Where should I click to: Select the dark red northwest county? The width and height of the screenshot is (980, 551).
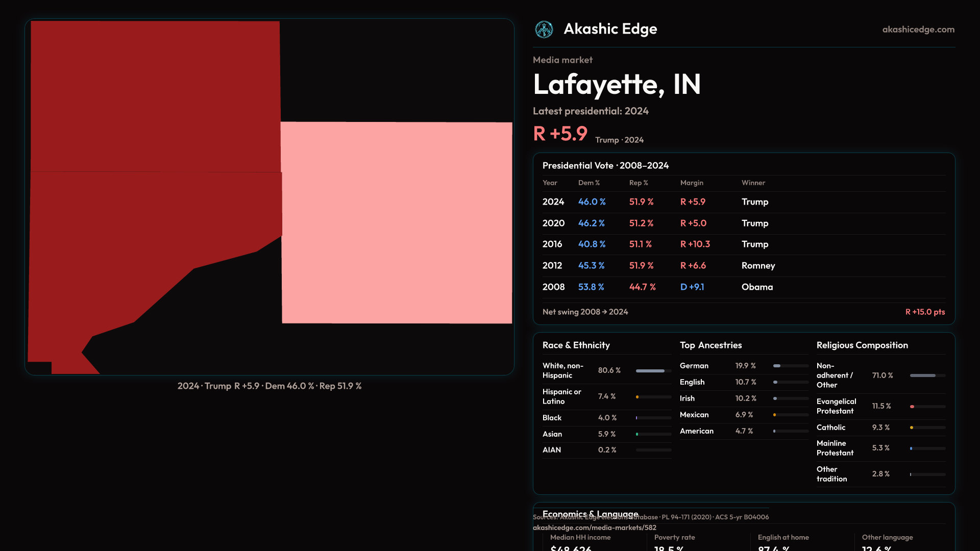pyautogui.click(x=155, y=96)
